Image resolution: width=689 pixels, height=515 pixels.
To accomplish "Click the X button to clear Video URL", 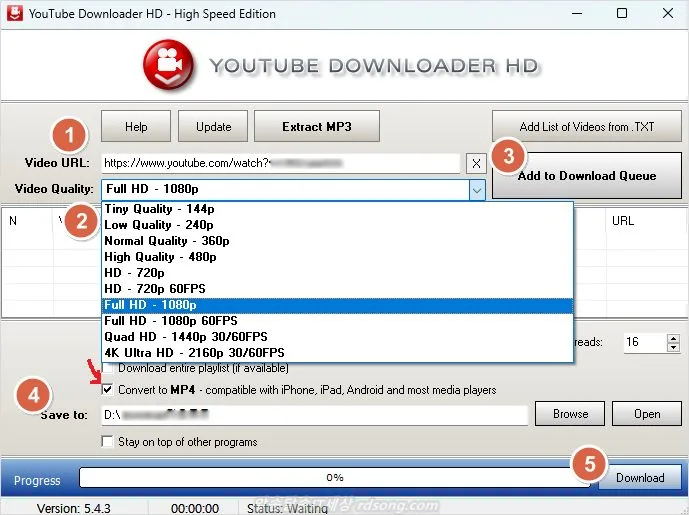I will click(476, 163).
